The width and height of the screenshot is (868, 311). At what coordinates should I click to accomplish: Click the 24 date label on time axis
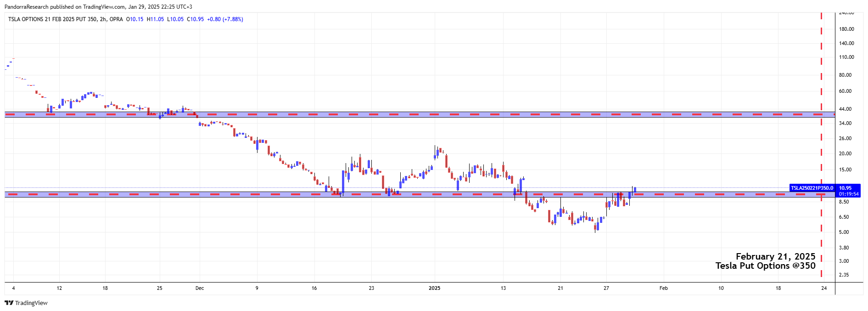[x=824, y=288]
